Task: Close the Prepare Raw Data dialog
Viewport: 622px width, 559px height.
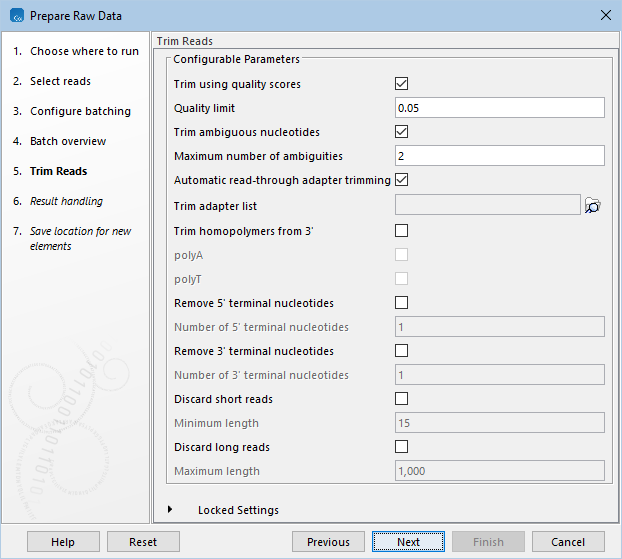Action: (x=604, y=15)
